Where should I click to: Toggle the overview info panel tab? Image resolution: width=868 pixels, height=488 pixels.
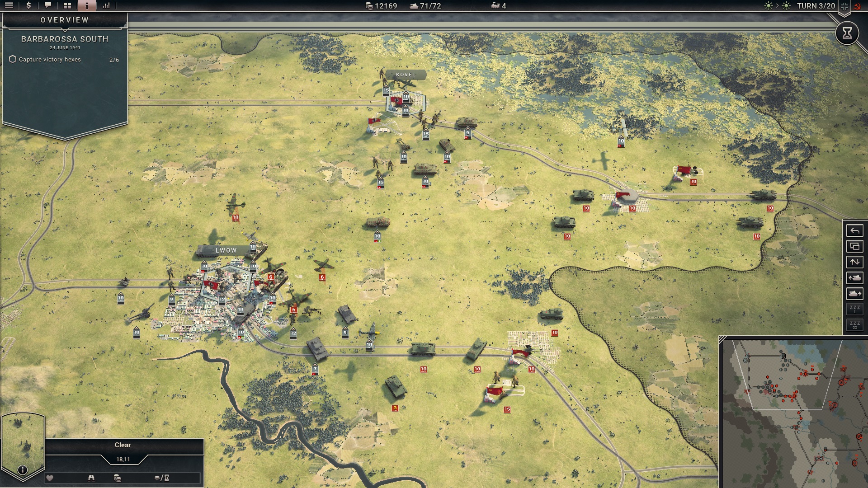[87, 5]
